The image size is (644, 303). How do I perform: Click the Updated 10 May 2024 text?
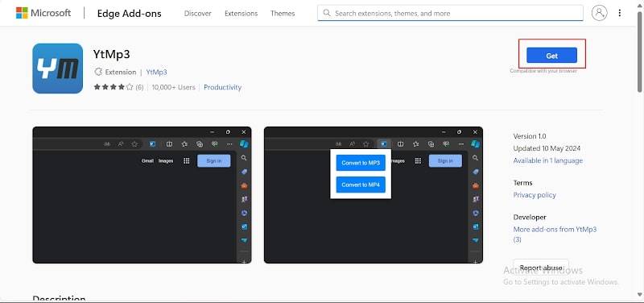(547, 148)
